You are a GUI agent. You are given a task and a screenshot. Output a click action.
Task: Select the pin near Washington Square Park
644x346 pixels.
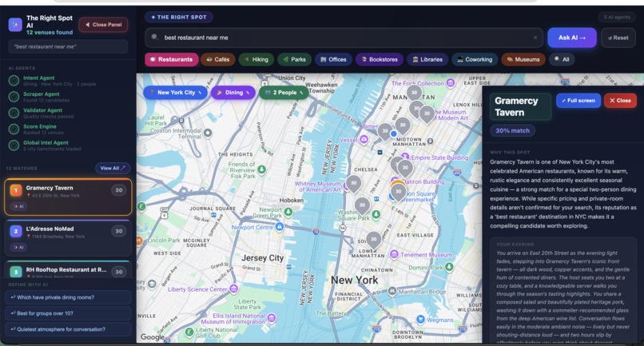point(362,205)
